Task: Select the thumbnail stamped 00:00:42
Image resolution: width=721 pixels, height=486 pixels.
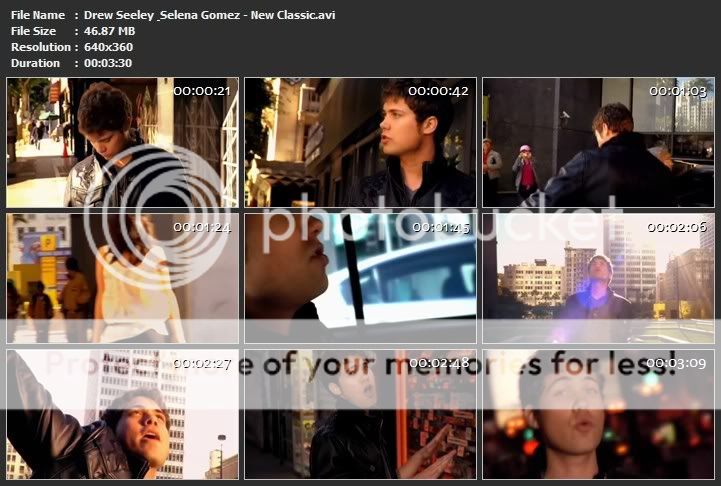Action: (360, 143)
